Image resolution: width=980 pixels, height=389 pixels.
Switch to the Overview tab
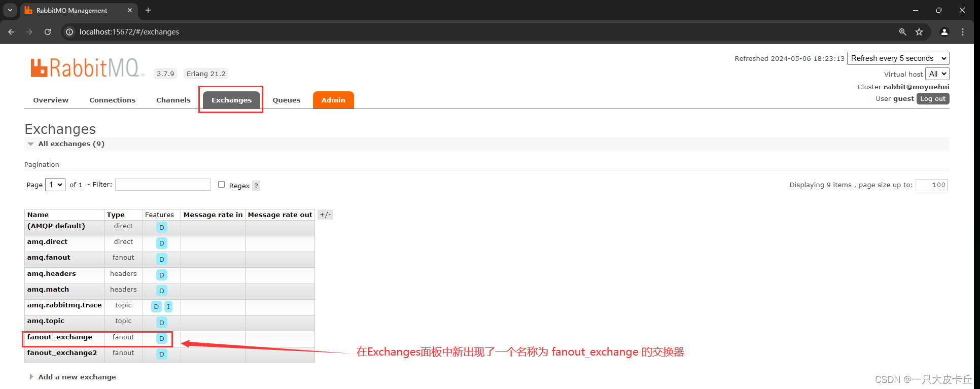click(x=51, y=100)
